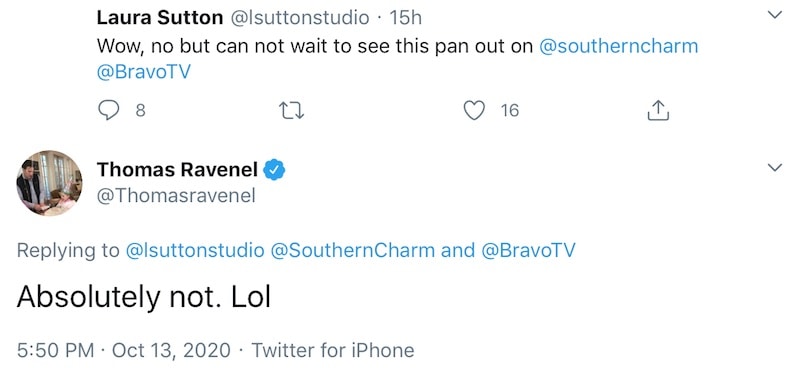Viewport: 800px width, 368px height.
Task: Click the @lsuttonstudio handle beside Laura Sutton
Action: 301,18
